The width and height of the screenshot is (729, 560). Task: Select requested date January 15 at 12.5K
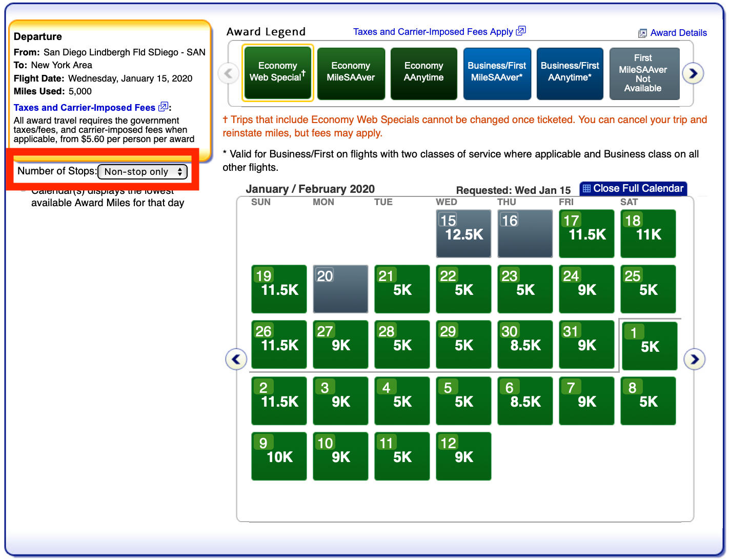(463, 234)
